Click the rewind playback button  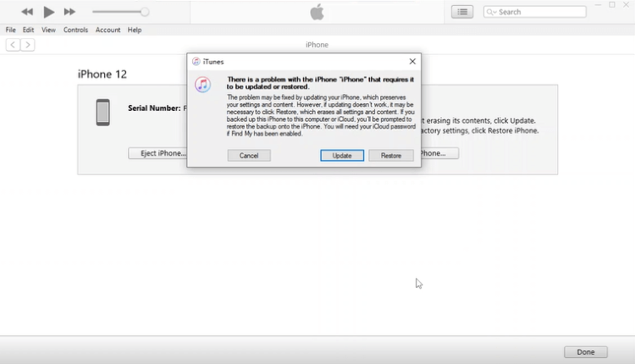(27, 12)
